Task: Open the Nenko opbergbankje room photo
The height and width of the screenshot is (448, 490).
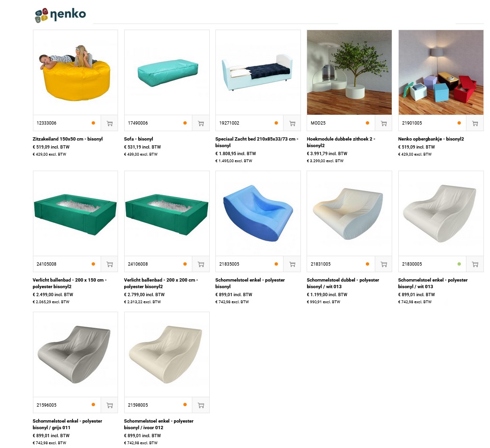Action: pyautogui.click(x=441, y=72)
